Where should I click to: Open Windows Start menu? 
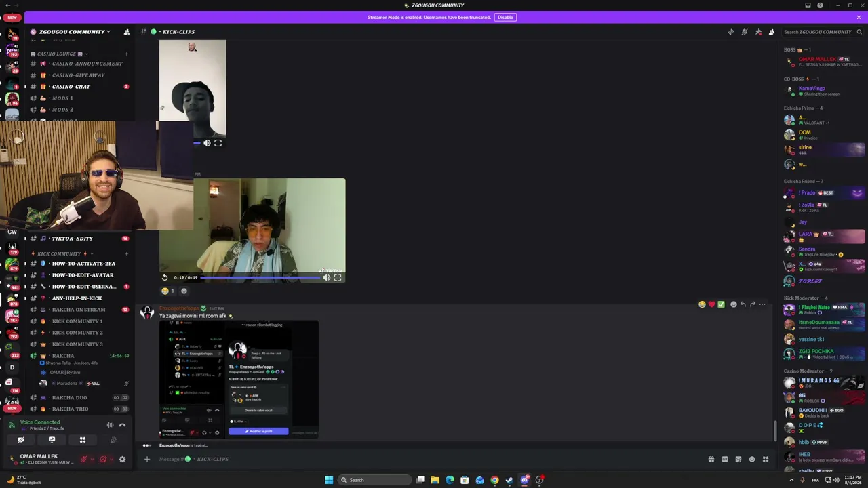(329, 480)
